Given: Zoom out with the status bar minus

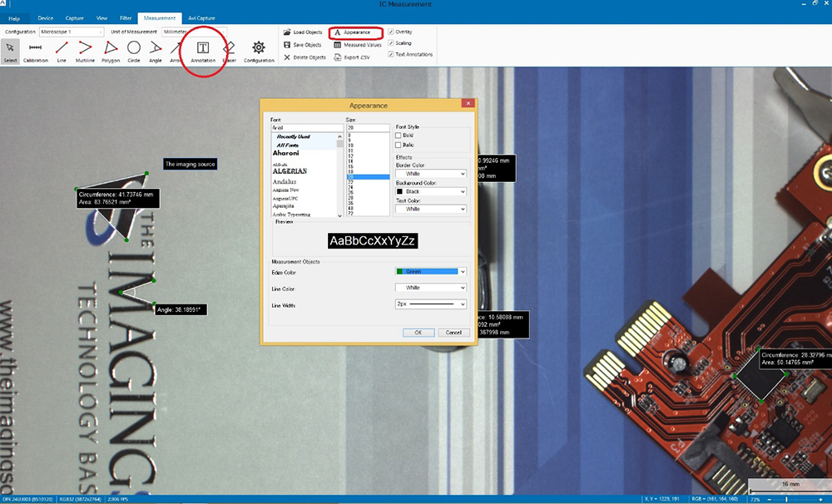Looking at the screenshot, I should click(x=769, y=499).
